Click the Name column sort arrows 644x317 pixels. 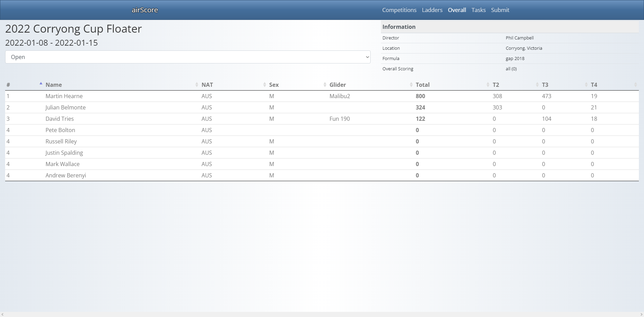pos(197,85)
